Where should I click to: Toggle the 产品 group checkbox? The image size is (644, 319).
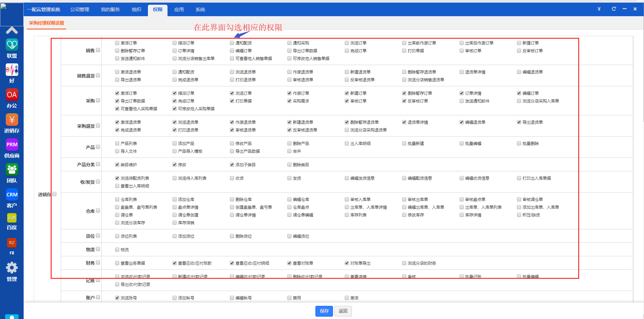tap(98, 147)
